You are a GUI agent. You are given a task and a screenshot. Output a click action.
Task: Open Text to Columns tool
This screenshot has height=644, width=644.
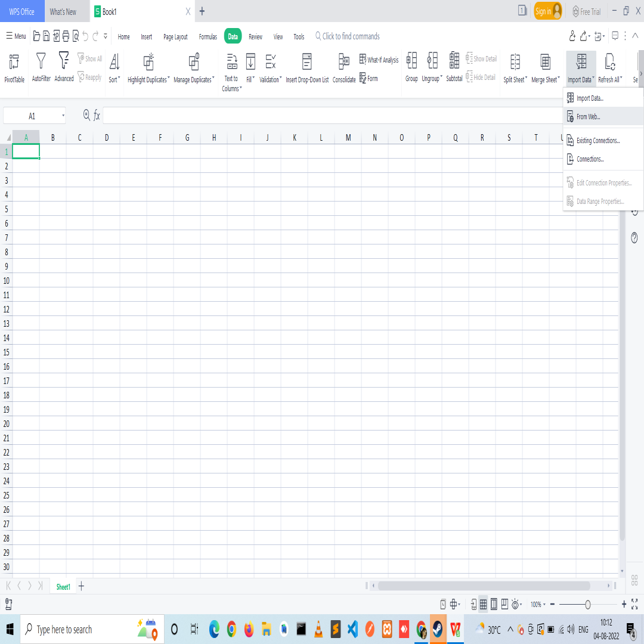pos(232,72)
